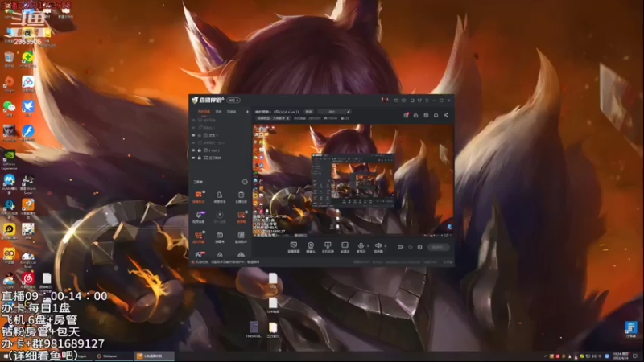
Task: Expand the system tray hidden icons chevron
Action: coord(546,356)
